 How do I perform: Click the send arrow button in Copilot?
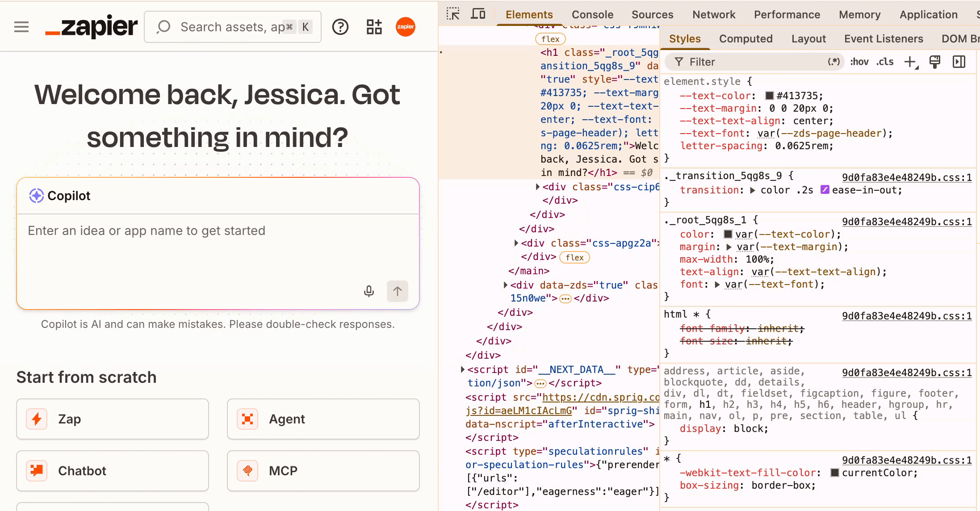(397, 291)
